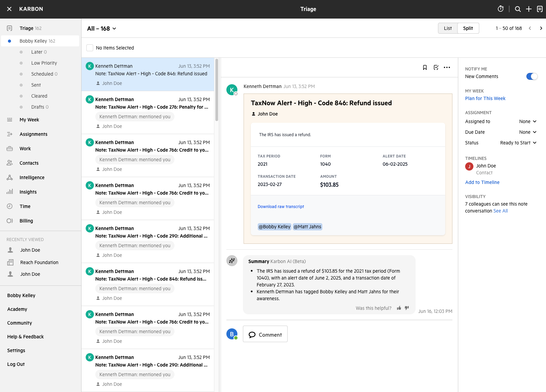Give thumbs up to the AI summary
The width and height of the screenshot is (546, 392).
pyautogui.click(x=399, y=308)
